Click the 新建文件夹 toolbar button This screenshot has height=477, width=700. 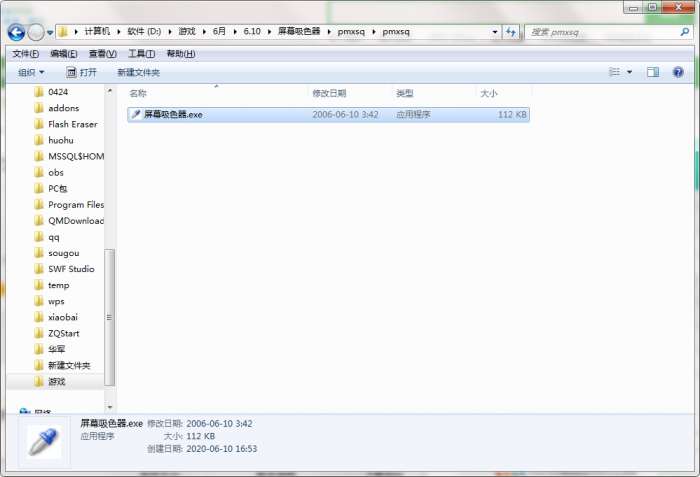click(138, 72)
